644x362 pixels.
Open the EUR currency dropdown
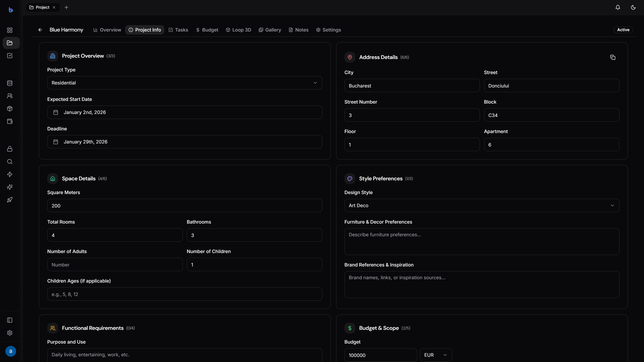436,355
